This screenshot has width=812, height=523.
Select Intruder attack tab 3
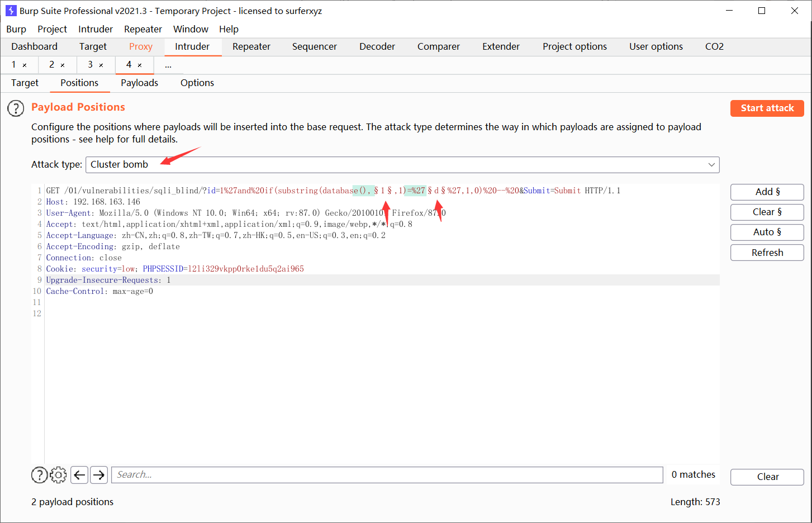click(90, 65)
